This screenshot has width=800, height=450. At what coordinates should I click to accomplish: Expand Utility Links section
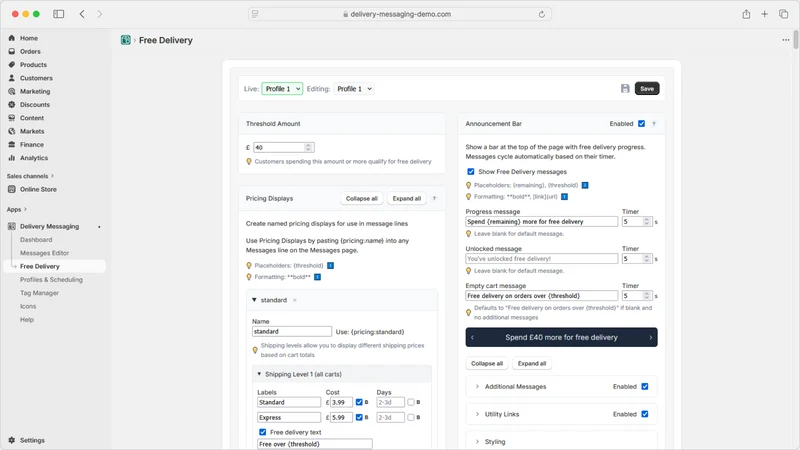pyautogui.click(x=477, y=414)
